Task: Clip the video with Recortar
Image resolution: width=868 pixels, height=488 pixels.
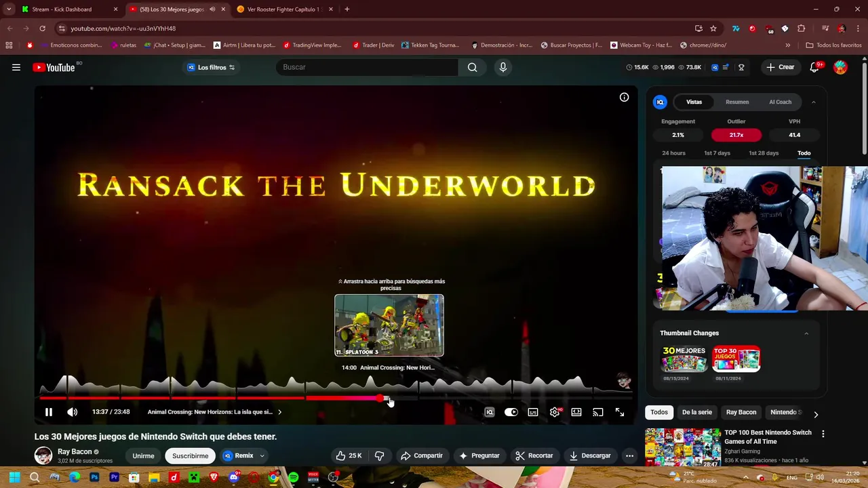Action: click(x=534, y=455)
